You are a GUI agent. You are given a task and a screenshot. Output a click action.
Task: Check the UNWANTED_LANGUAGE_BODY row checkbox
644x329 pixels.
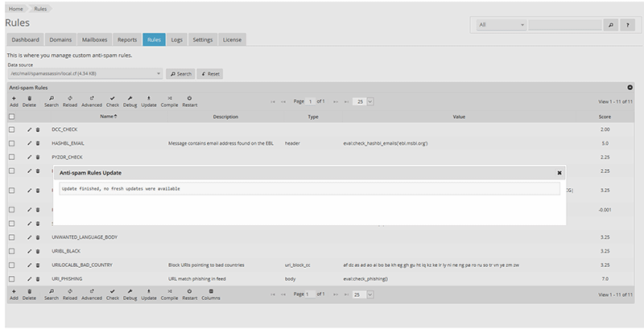coord(12,237)
